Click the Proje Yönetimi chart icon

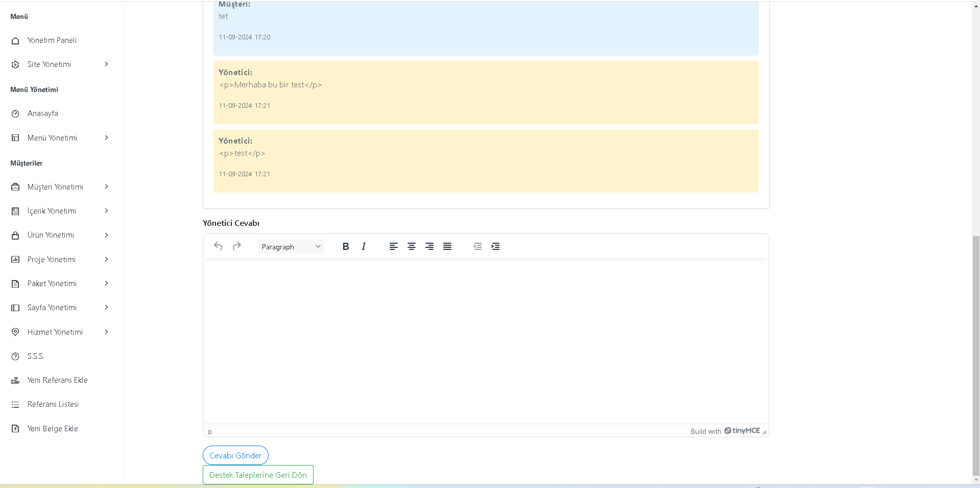coord(15,260)
